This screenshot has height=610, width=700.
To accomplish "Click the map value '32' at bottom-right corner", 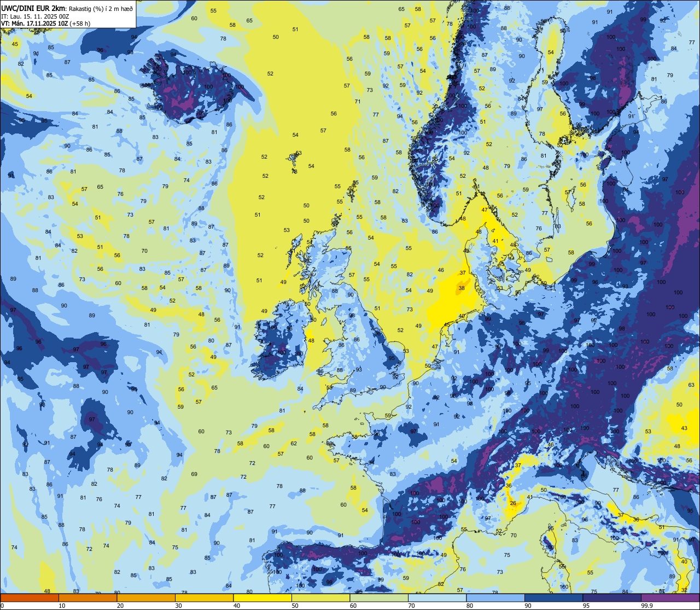I will coord(685,590).
